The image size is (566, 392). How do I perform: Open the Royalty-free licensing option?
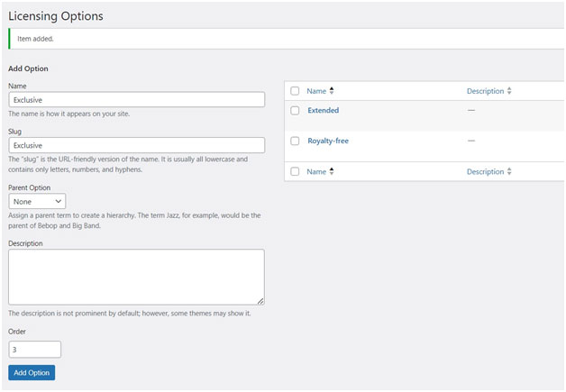(328, 141)
